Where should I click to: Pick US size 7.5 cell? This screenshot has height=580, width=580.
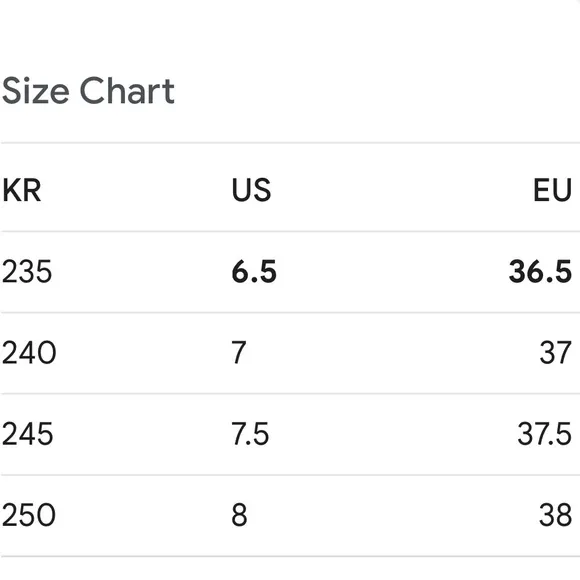tap(250, 434)
